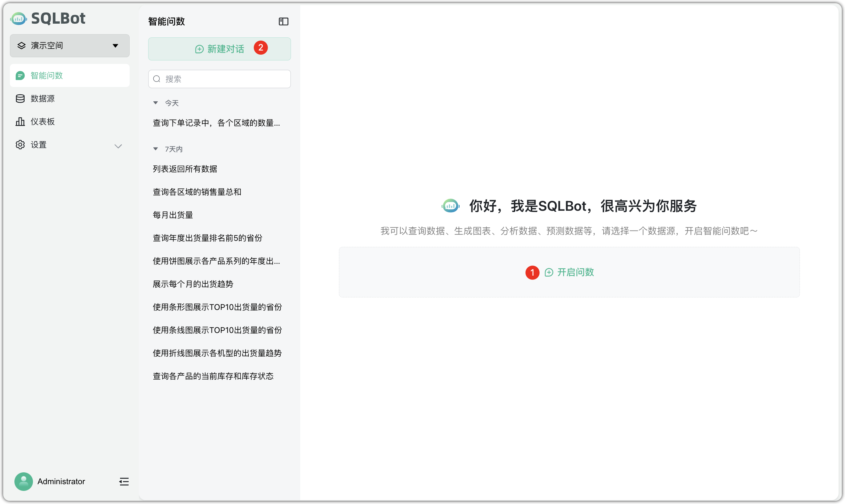Click the SQLBot logo icon
Viewport: 845px width, 504px height.
[x=18, y=19]
